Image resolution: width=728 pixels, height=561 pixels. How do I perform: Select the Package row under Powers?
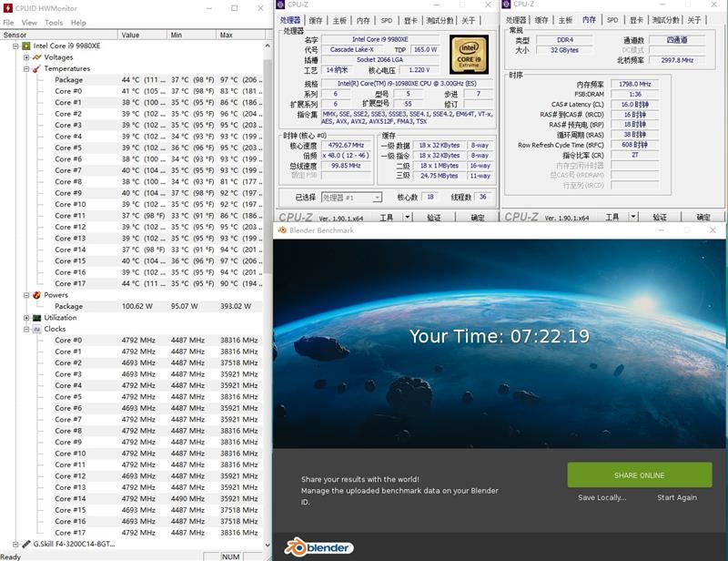pyautogui.click(x=157, y=306)
